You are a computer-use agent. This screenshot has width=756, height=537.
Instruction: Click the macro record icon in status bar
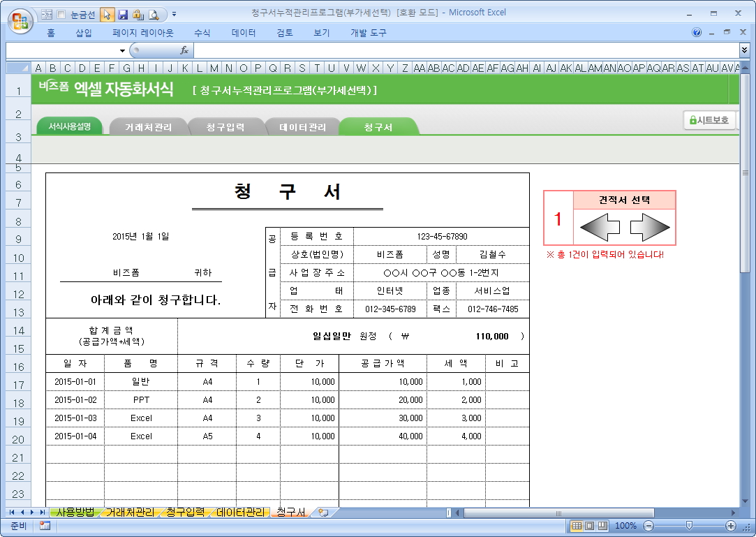(45, 526)
